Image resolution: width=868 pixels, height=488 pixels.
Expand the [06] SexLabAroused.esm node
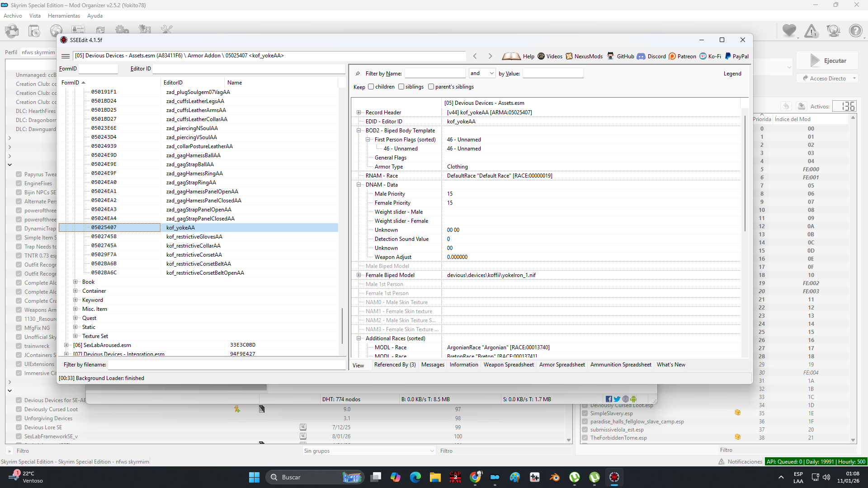66,345
